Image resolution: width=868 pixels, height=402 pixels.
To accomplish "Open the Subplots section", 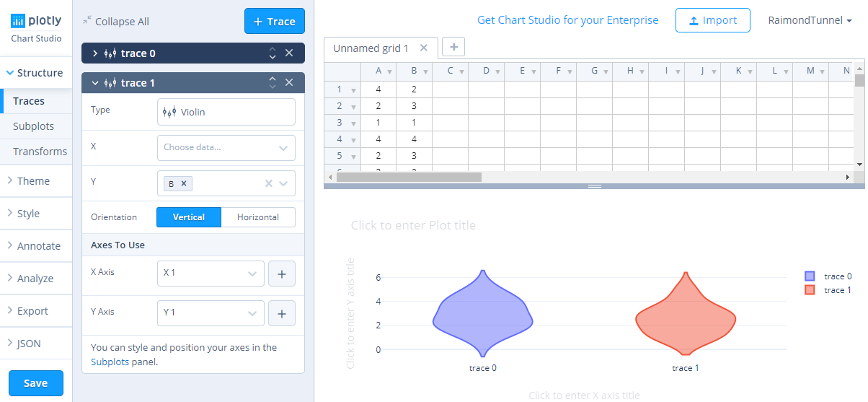I will (33, 126).
